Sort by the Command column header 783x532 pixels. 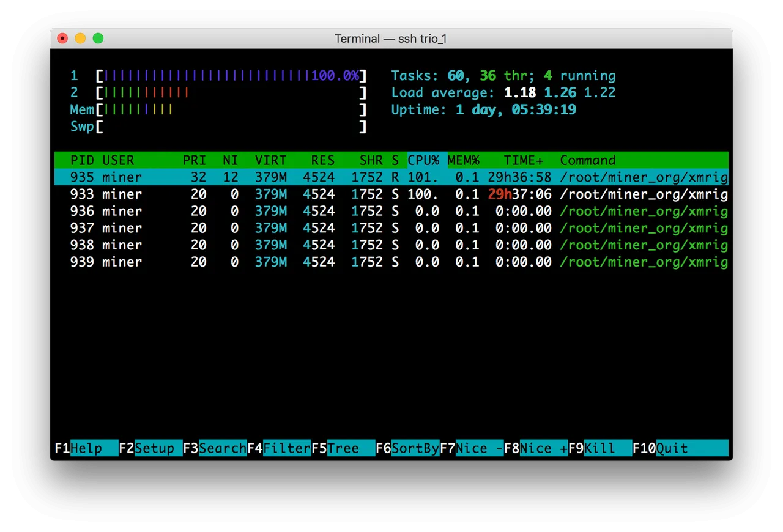(588, 160)
